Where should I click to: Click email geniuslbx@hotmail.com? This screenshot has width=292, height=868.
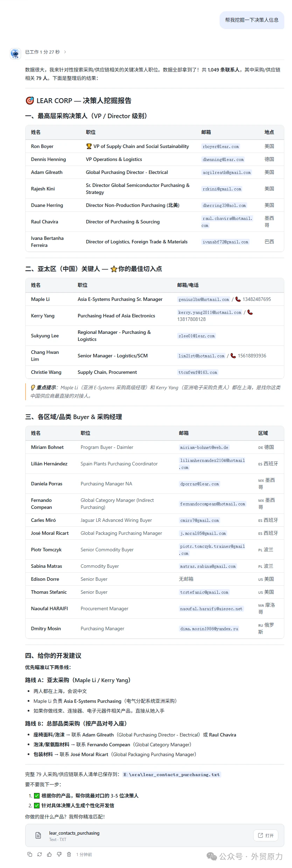(x=204, y=300)
